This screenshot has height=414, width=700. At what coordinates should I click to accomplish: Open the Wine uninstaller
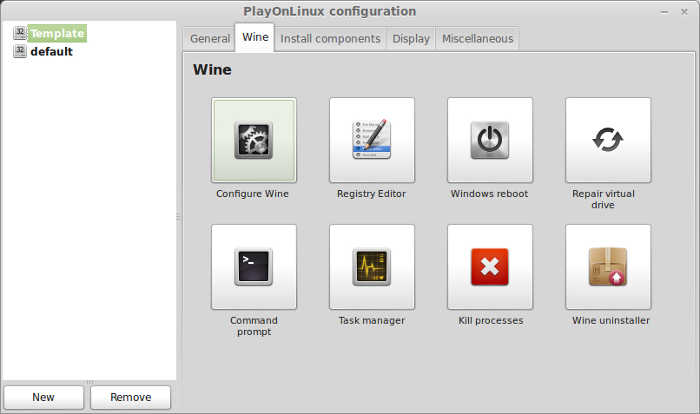pyautogui.click(x=608, y=267)
